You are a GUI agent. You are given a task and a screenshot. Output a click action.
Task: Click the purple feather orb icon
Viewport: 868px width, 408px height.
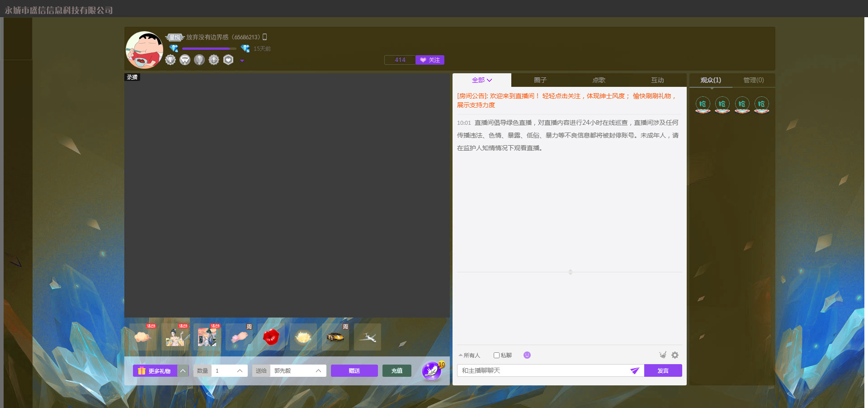(x=432, y=371)
